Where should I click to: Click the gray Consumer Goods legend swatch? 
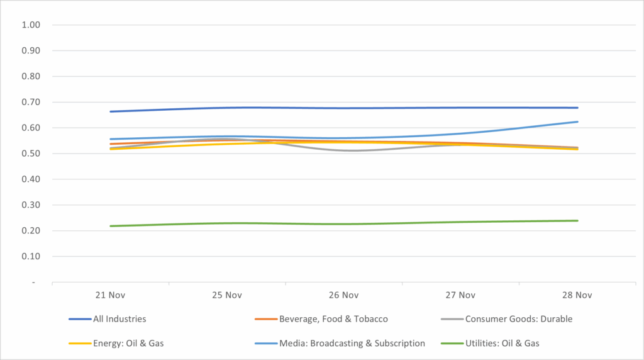(452, 319)
